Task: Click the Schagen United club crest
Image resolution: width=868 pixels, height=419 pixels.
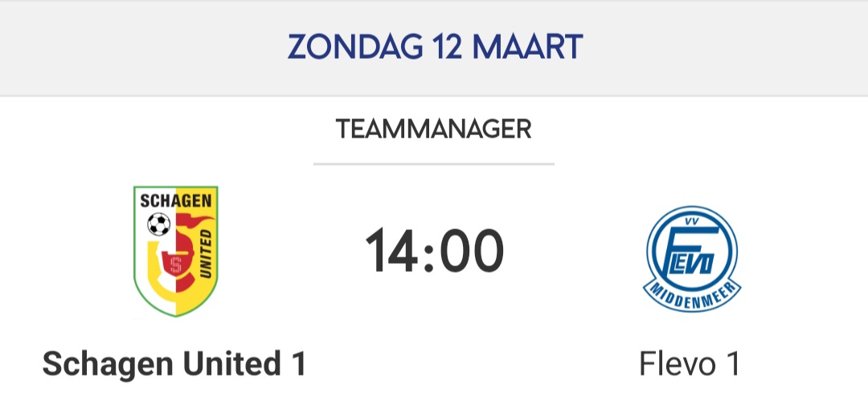Action: (x=175, y=250)
